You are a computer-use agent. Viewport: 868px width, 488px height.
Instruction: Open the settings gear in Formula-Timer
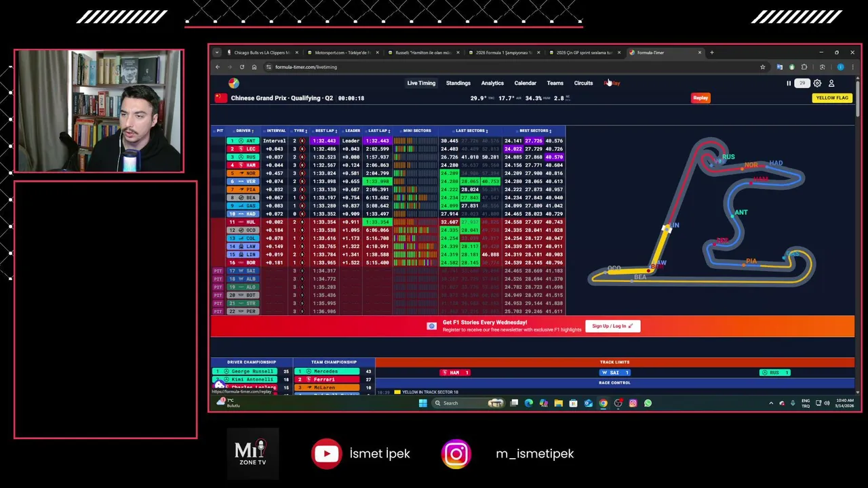click(817, 83)
